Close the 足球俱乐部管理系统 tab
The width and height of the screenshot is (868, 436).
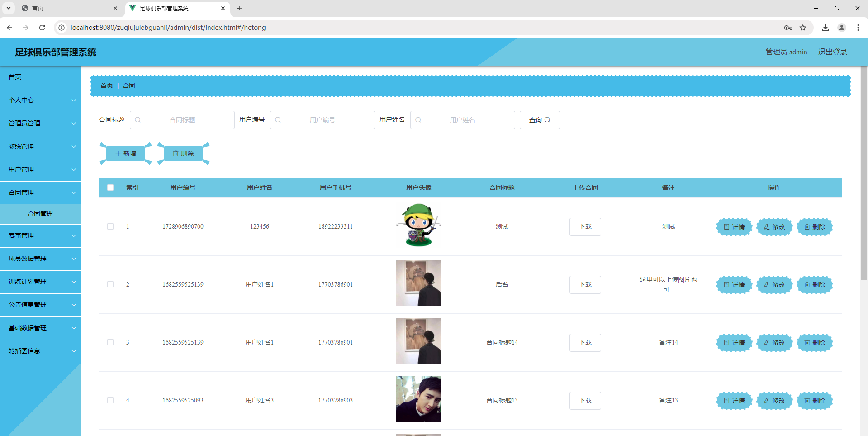(223, 8)
